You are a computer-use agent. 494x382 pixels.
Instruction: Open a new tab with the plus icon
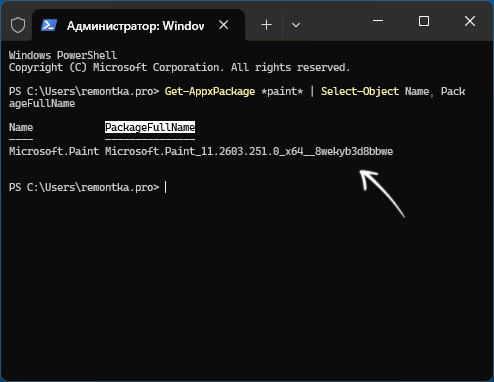click(x=266, y=25)
